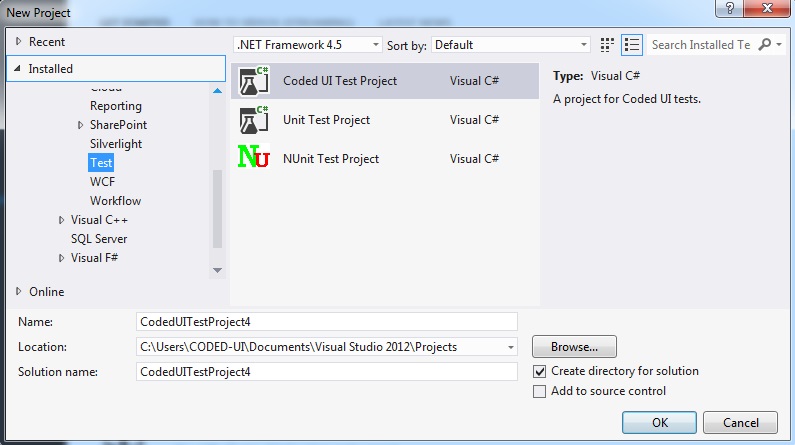The height and width of the screenshot is (445, 795).
Task: Click the Search Installed Templates field
Action: (x=701, y=45)
